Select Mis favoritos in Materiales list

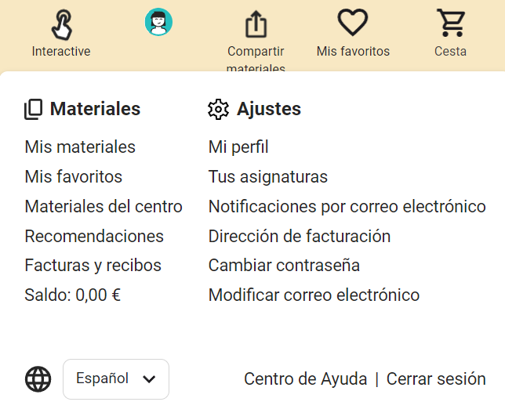click(74, 177)
